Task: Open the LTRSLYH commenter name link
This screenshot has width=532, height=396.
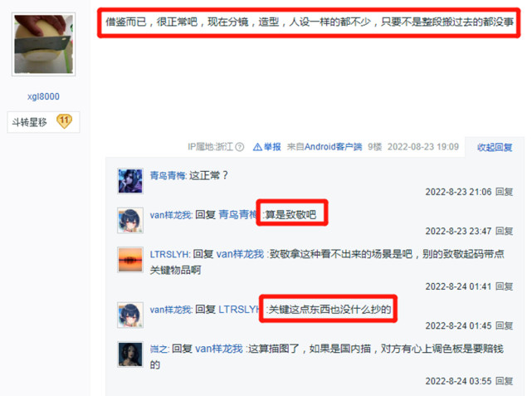Action: (169, 254)
